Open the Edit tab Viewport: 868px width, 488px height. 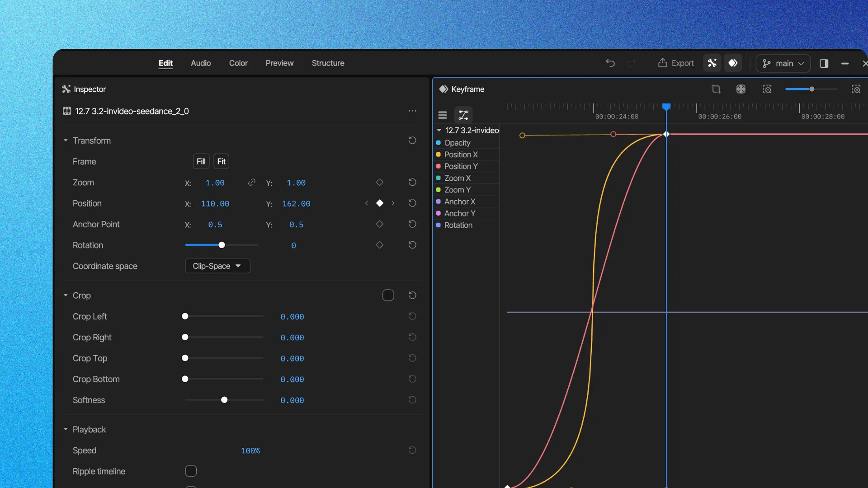coord(165,63)
